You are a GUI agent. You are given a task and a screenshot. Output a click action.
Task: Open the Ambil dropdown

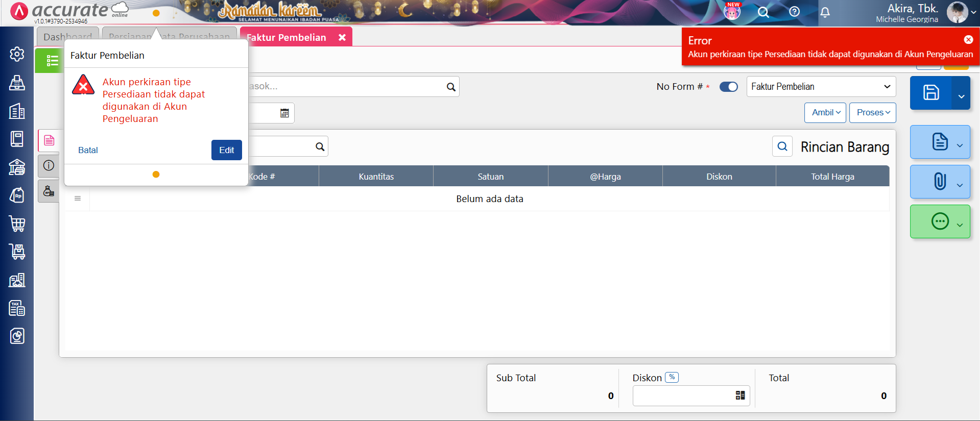click(825, 113)
